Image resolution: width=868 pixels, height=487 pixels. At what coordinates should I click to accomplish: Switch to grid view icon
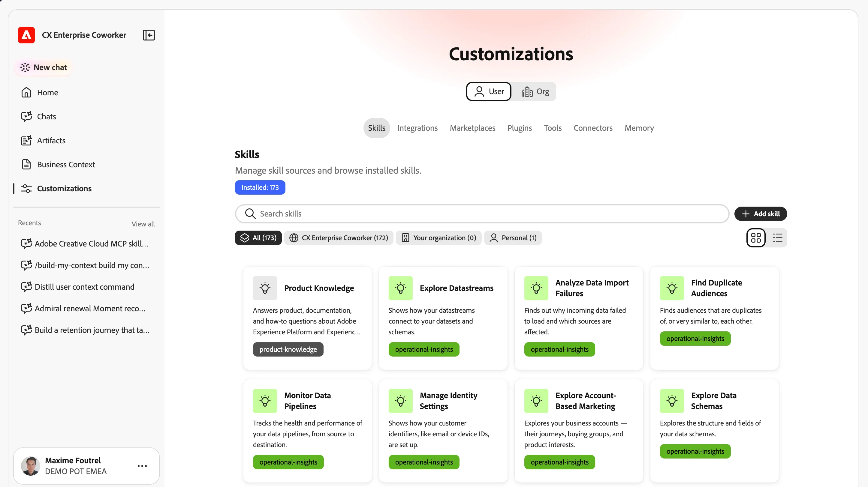[x=756, y=238]
